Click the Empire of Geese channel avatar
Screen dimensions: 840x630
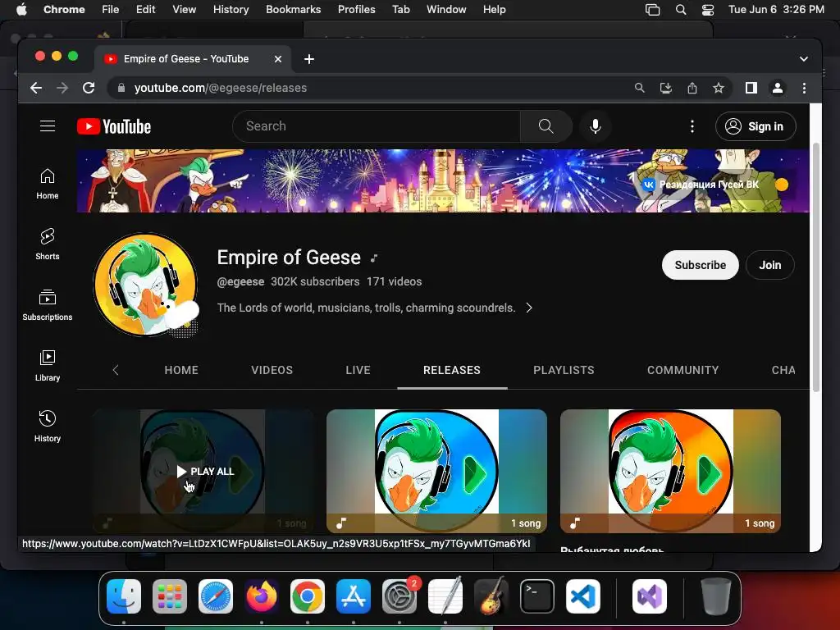(x=145, y=285)
